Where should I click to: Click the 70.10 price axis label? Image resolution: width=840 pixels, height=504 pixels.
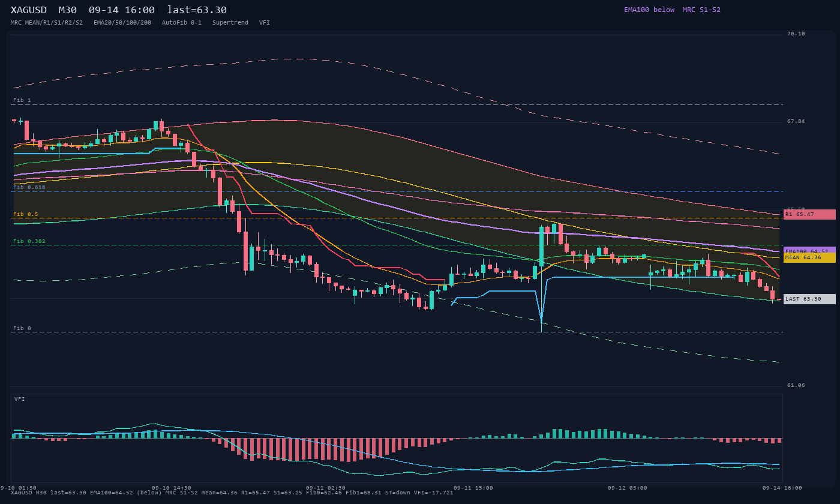click(x=796, y=34)
